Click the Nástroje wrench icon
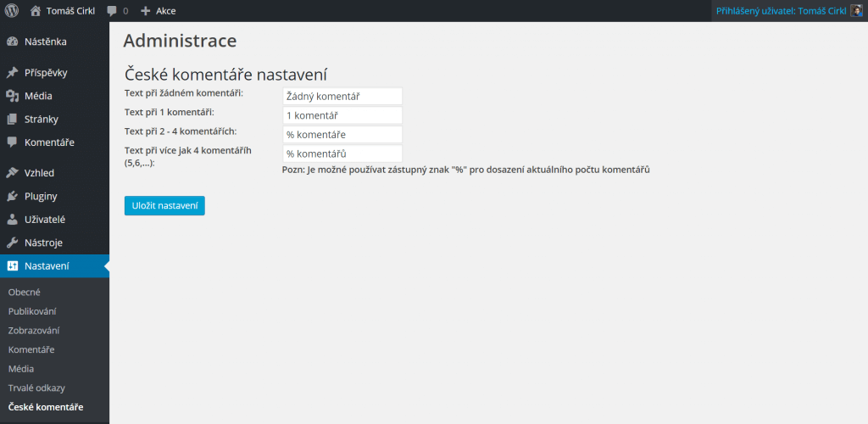868x424 pixels. [12, 243]
